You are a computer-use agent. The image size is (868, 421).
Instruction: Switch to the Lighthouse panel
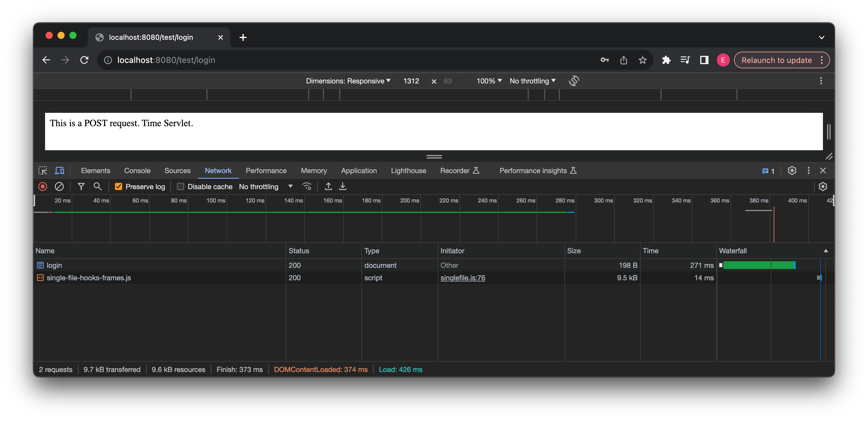[409, 170]
